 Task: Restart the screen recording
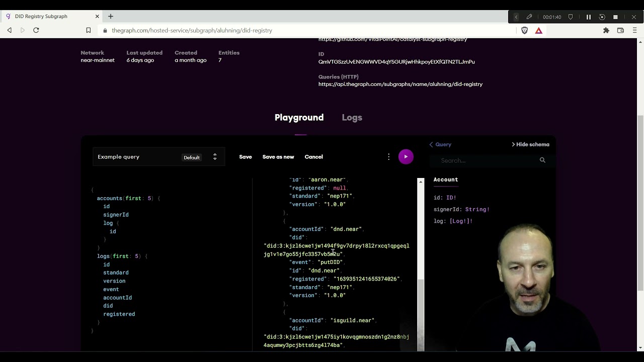pyautogui.click(x=602, y=17)
